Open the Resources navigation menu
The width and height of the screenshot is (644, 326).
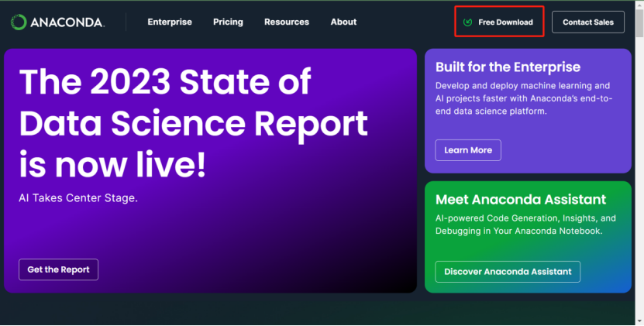coord(287,22)
